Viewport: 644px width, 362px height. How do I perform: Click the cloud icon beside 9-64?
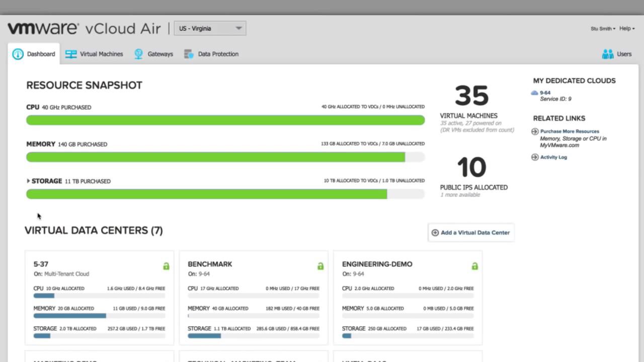(534, 93)
